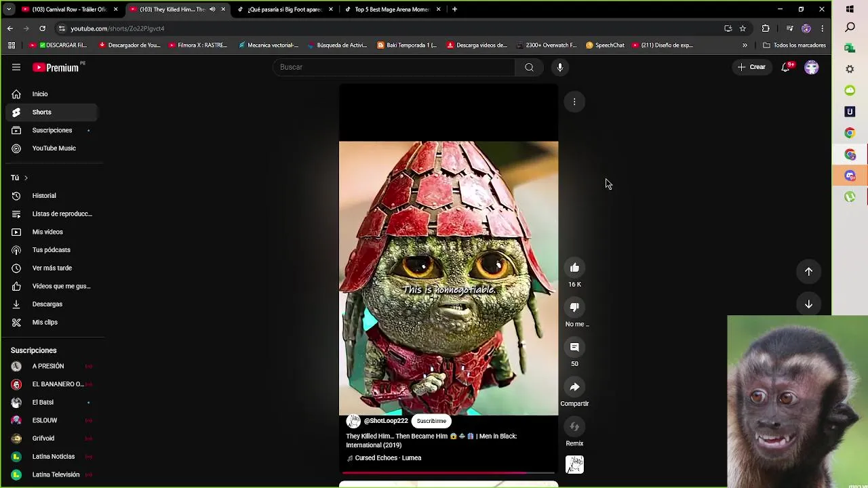The width and height of the screenshot is (868, 488).
Task: Open the Todos los marcadores folder
Action: tap(794, 45)
